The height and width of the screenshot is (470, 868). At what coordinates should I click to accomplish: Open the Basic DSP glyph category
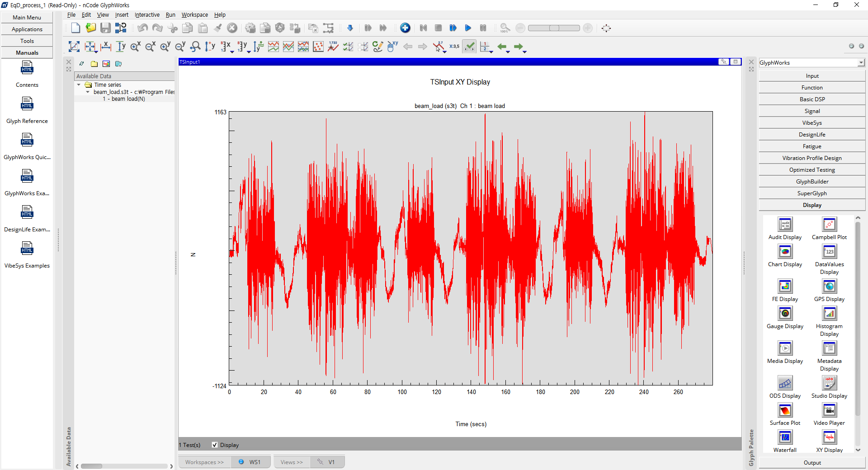point(812,99)
